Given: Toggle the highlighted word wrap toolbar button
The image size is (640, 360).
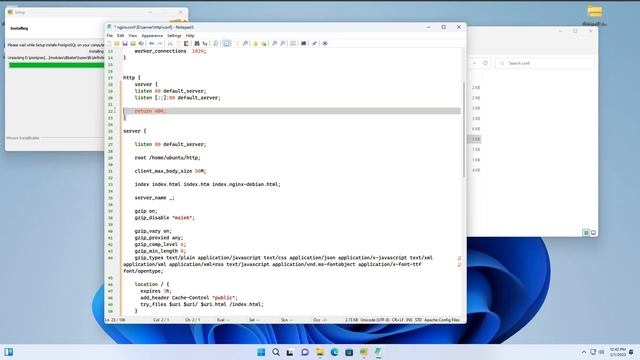Looking at the screenshot, I should pos(227,43).
